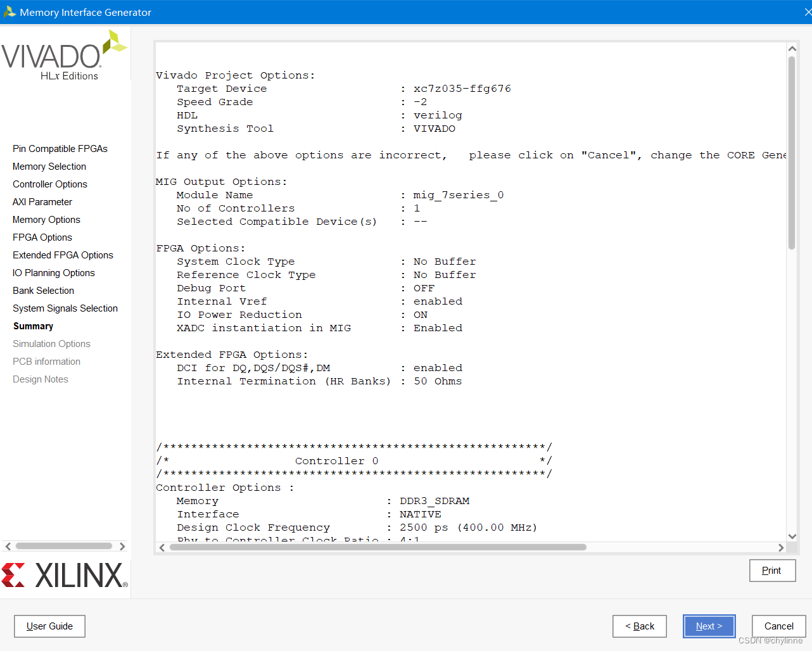Click the 'Speed Grade' line
Viewport: 812px width, 651px height.
click(x=302, y=102)
